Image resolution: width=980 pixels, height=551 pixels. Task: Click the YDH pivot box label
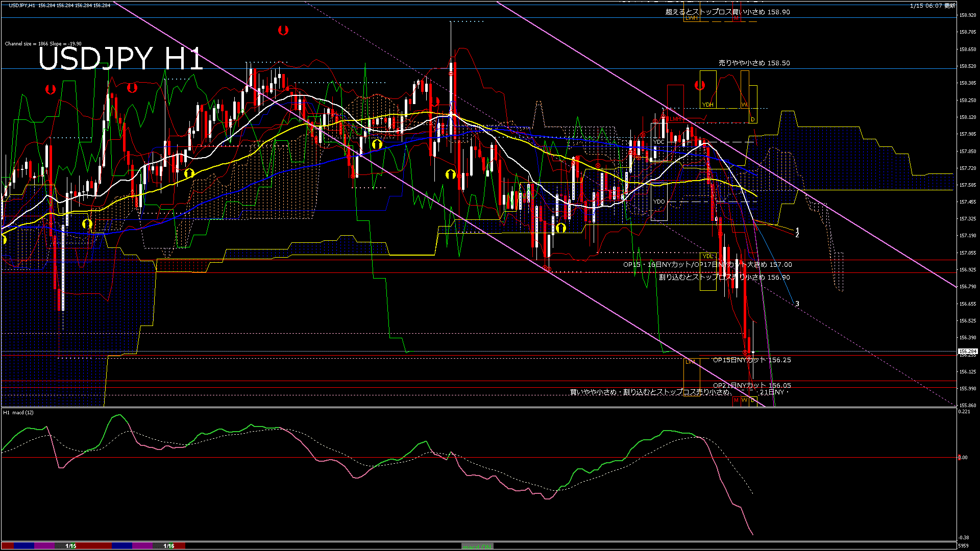coord(707,105)
